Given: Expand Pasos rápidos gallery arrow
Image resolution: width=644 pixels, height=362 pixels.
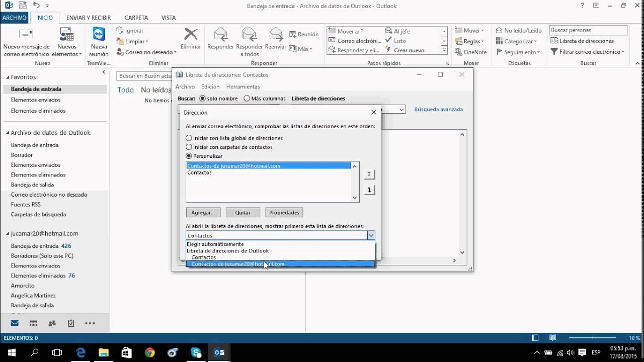Looking at the screenshot, I should [444, 50].
